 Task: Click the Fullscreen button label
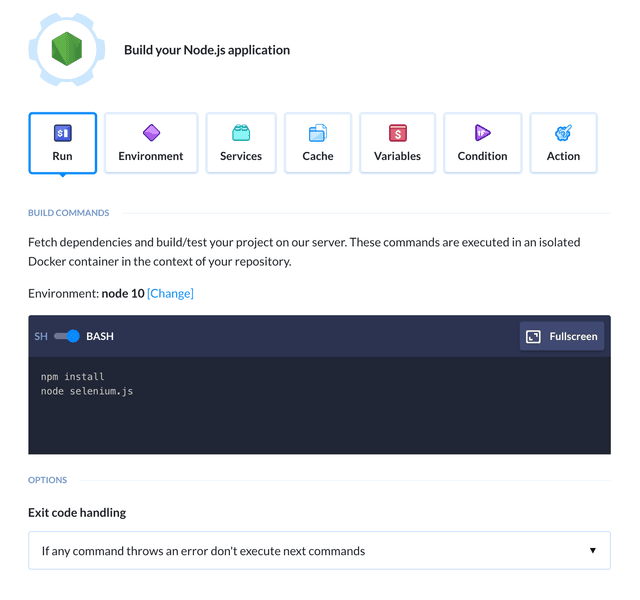tap(573, 336)
